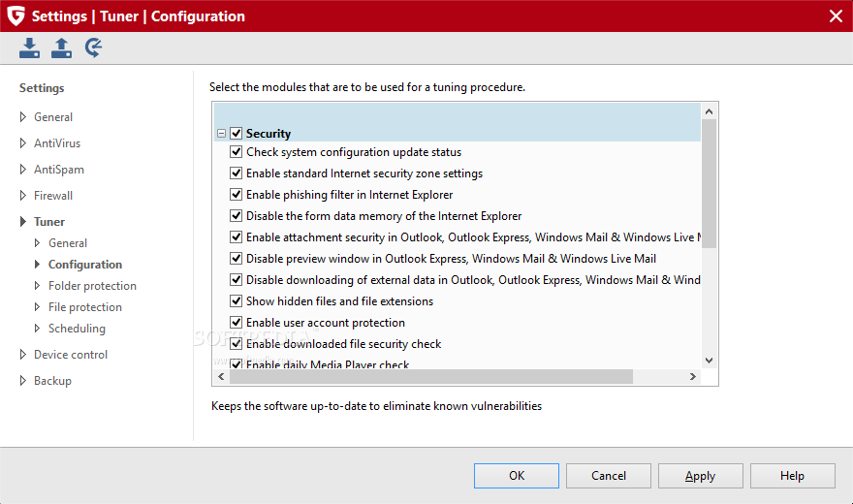
Task: Select Configuration under Tuner
Action: tap(85, 265)
